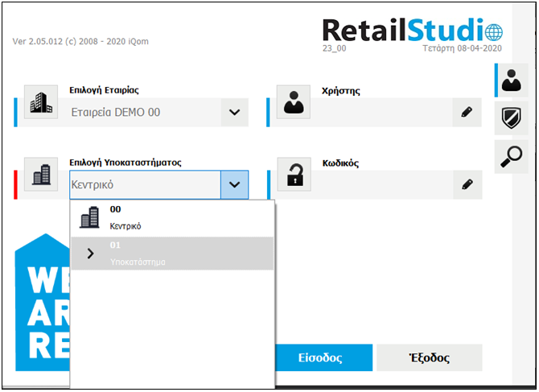This screenshot has width=539, height=392.
Task: Click the globe icon in RetailStudio logo
Action: [x=492, y=32]
